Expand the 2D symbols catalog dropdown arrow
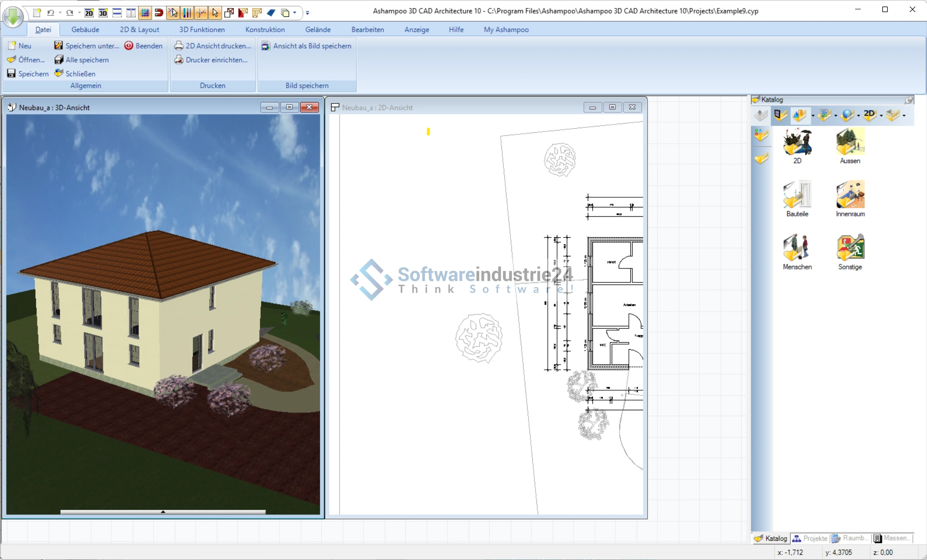927x560 pixels. 881,116
